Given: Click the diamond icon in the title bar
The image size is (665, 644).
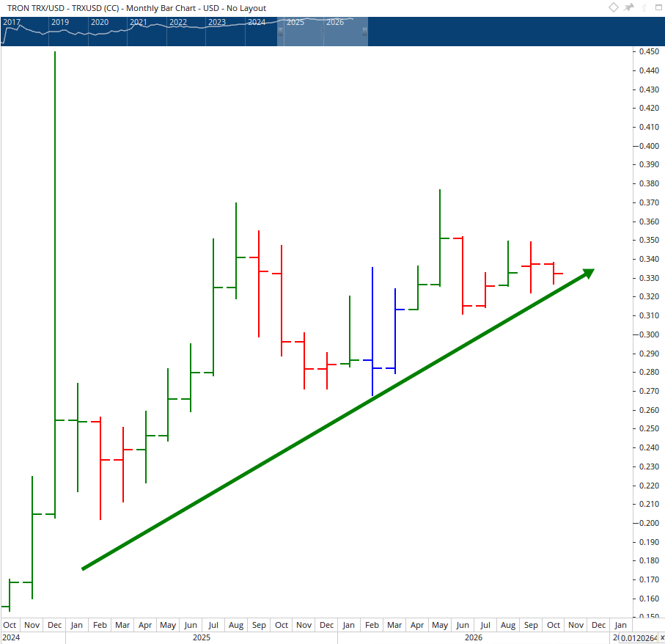Looking at the screenshot, I should (613, 7).
